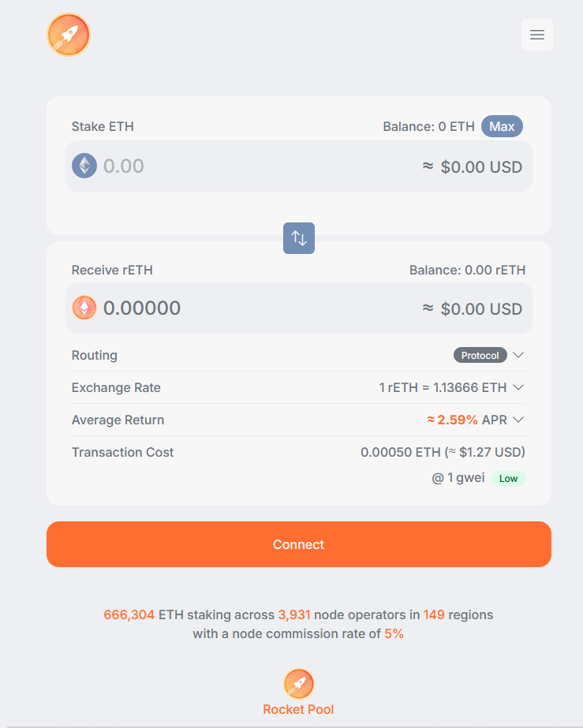Click the Max balance button
Image resolution: width=583 pixels, height=728 pixels.
click(502, 126)
